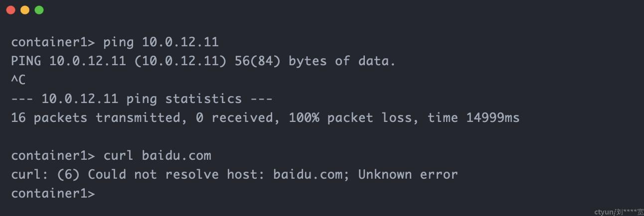Click the container1> prompt before the ping command
This screenshot has width=644, height=216.
pos(53,42)
